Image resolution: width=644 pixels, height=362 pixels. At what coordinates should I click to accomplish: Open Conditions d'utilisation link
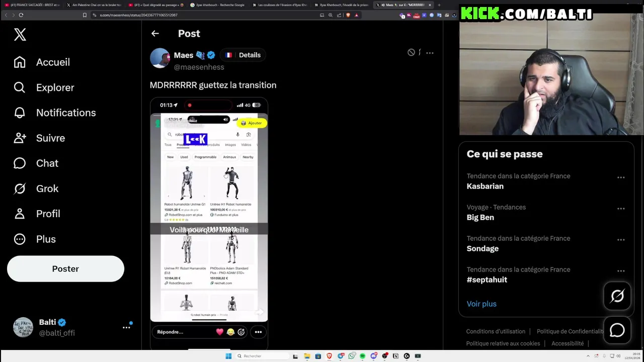tap(496, 331)
